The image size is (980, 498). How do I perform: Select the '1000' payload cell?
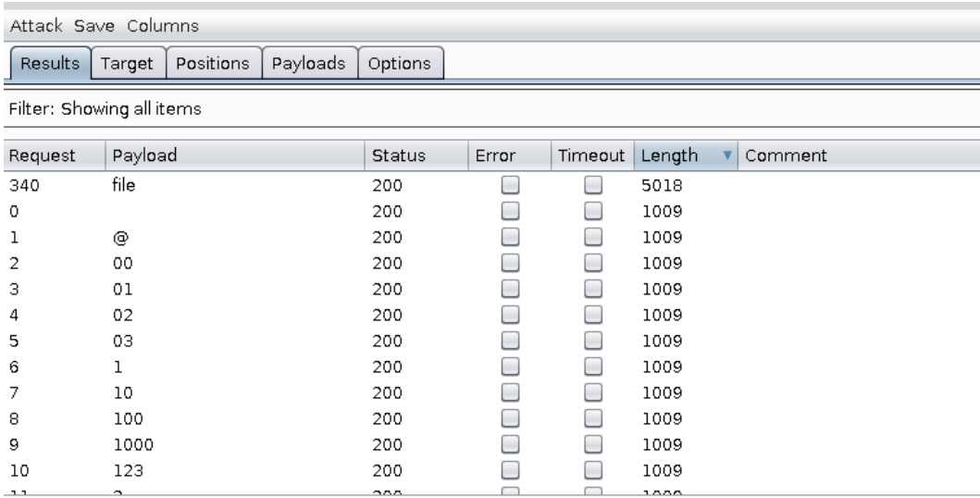pyautogui.click(x=235, y=444)
